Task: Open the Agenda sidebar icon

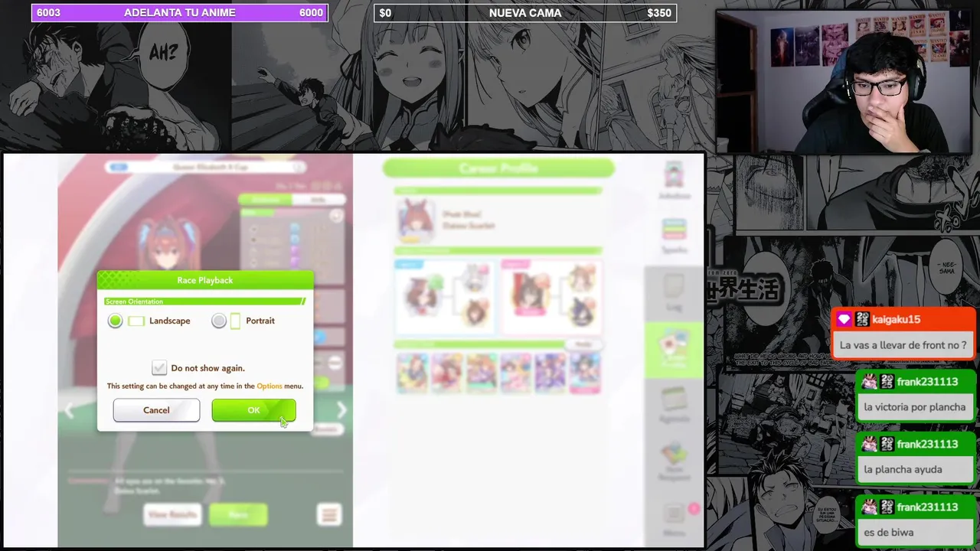Action: pyautogui.click(x=674, y=405)
